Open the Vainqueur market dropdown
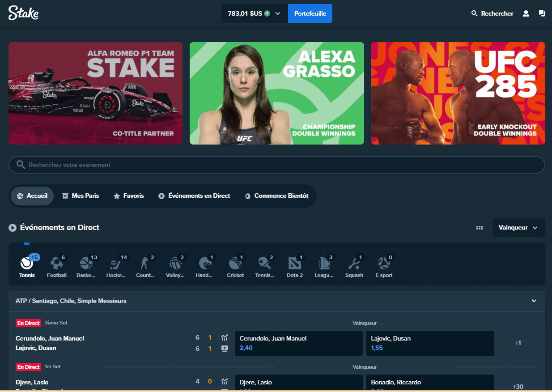Viewport: 552px width, 392px height. (x=518, y=228)
